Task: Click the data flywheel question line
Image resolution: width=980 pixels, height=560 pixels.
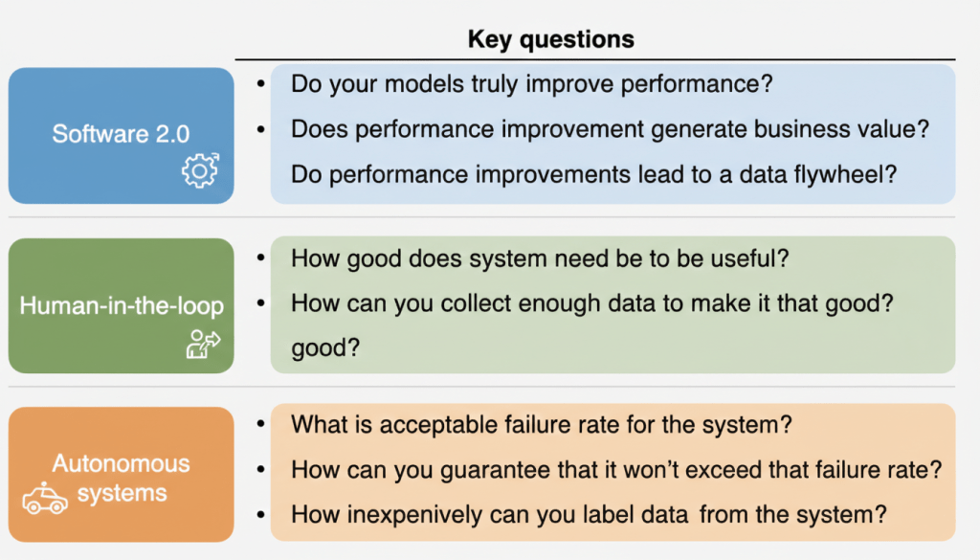Action: point(592,174)
